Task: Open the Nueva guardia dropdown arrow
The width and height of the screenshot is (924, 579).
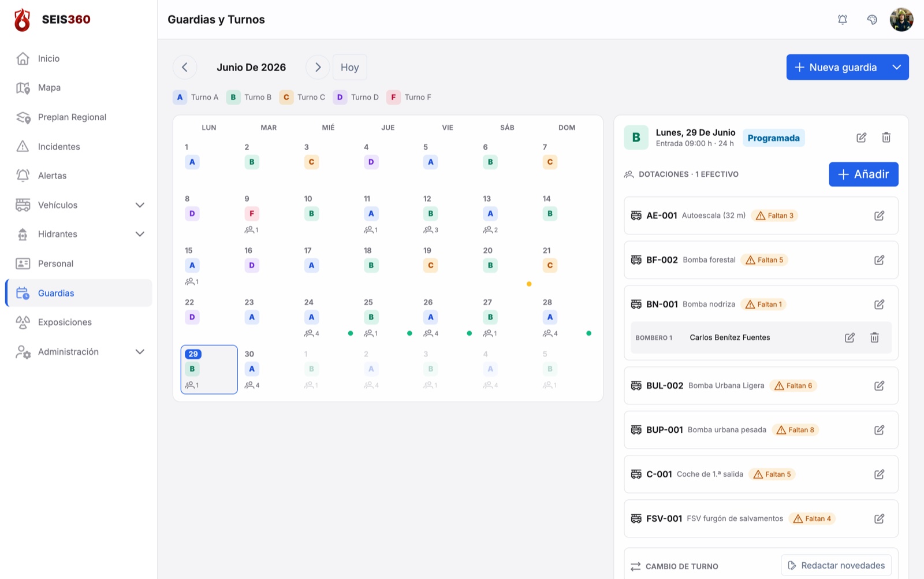Action: pyautogui.click(x=897, y=67)
